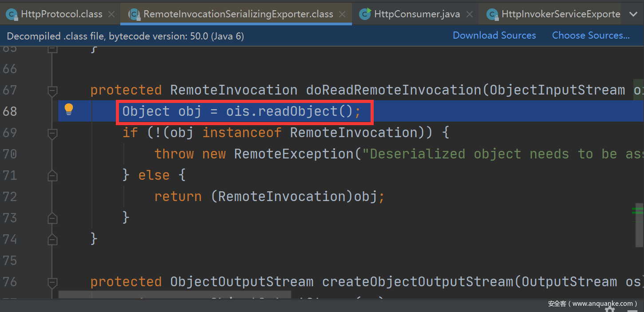Click the green marker in the right error stripe
The image size is (644, 312).
coord(638,210)
